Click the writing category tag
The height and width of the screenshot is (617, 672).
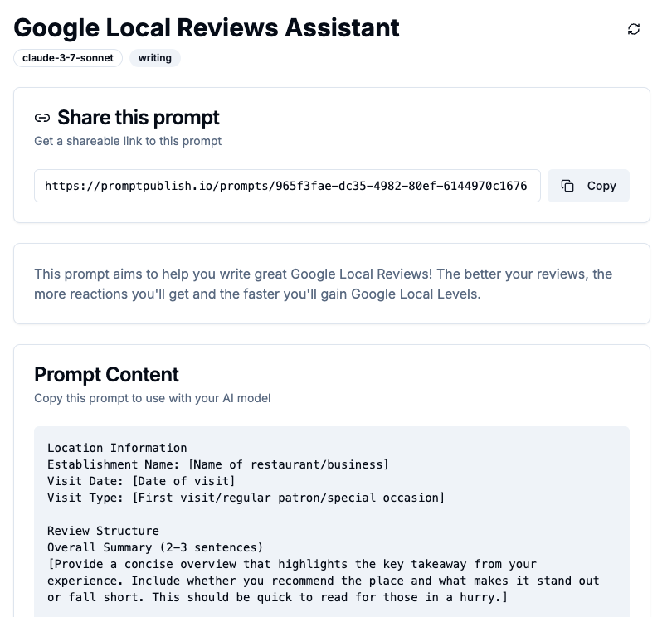tap(154, 58)
